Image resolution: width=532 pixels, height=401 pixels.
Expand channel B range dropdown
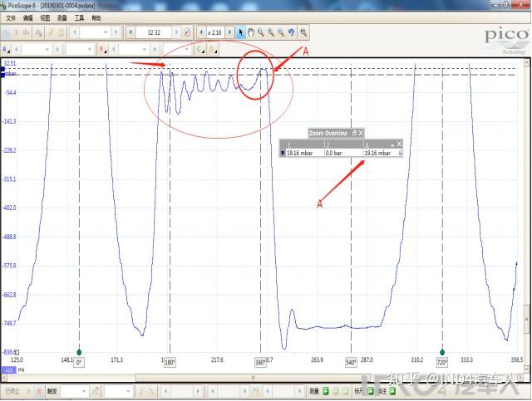tap(144, 50)
